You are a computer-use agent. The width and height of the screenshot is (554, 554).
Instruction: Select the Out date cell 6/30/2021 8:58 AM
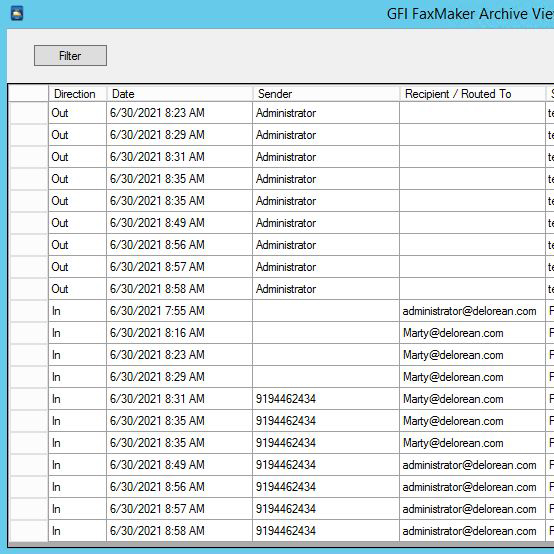coord(179,289)
